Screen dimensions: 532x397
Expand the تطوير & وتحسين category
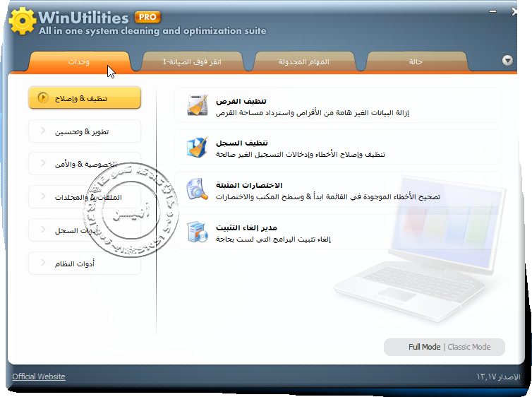pyautogui.click(x=85, y=131)
